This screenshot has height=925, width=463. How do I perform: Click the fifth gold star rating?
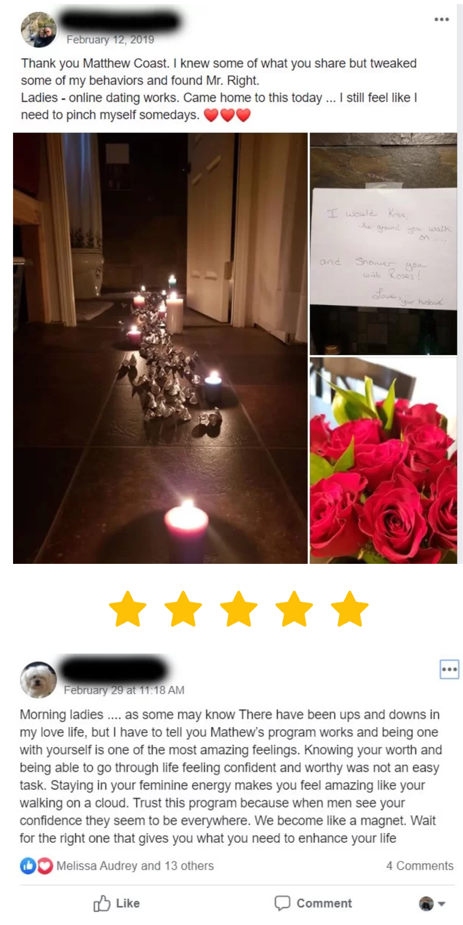coord(349,609)
